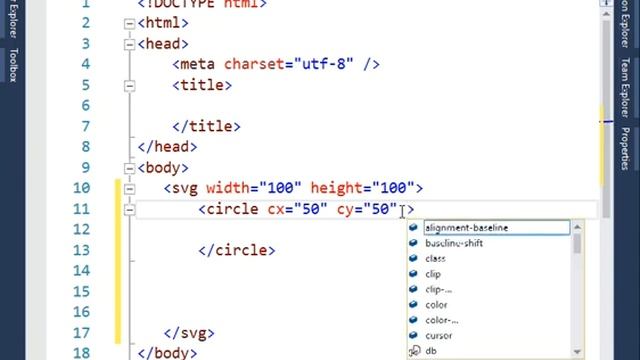Click the alignment-baseline attribute icon
Screen dimensions: 640x360
[x=413, y=227]
